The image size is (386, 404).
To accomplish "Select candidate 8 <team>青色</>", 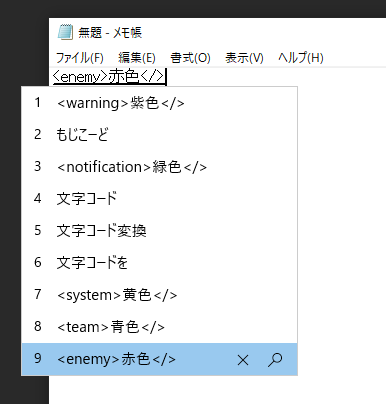I will click(159, 327).
